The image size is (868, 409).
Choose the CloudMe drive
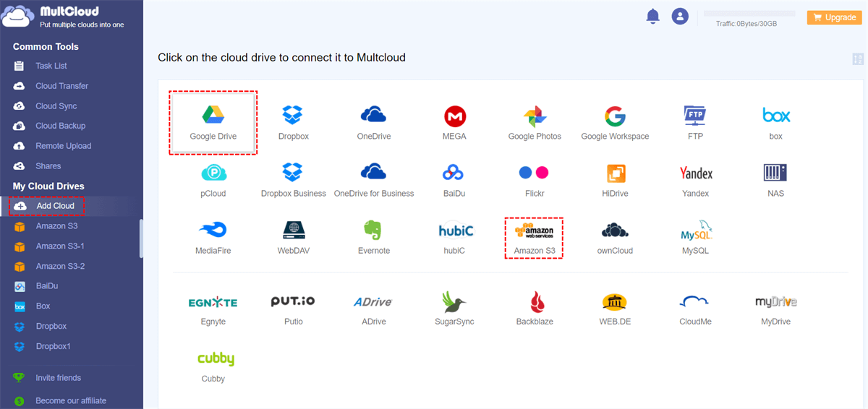click(x=695, y=309)
